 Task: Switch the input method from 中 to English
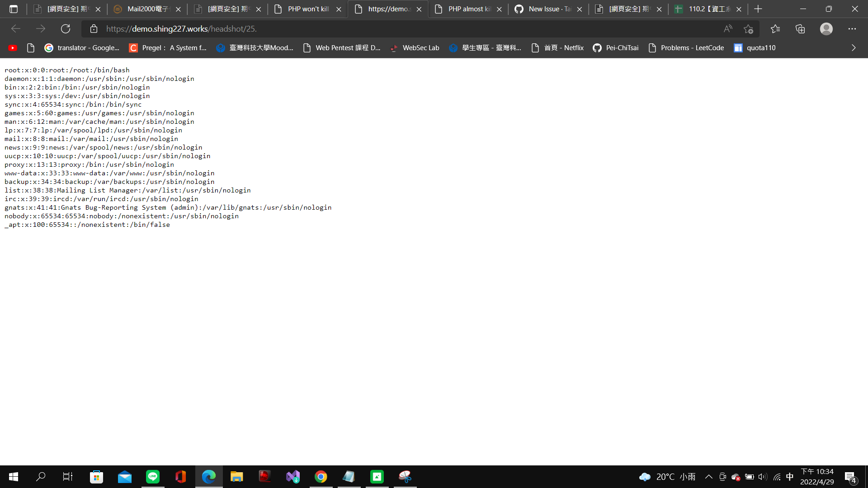click(x=789, y=476)
